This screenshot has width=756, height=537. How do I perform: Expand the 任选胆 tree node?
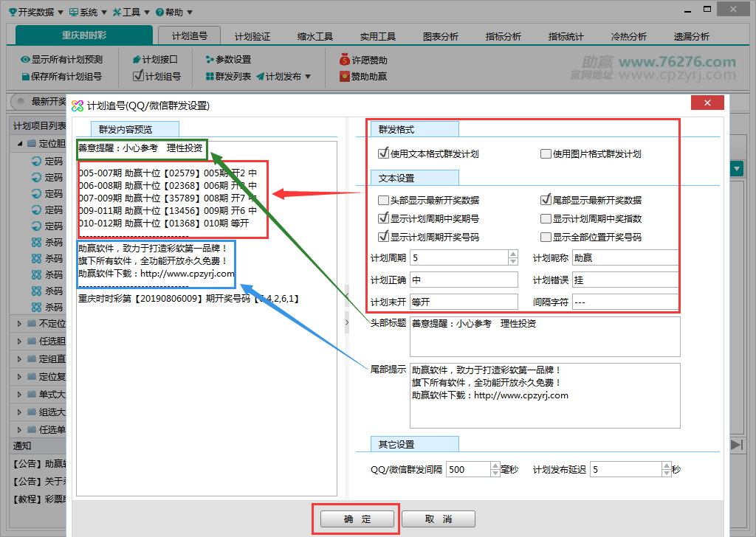(21, 341)
